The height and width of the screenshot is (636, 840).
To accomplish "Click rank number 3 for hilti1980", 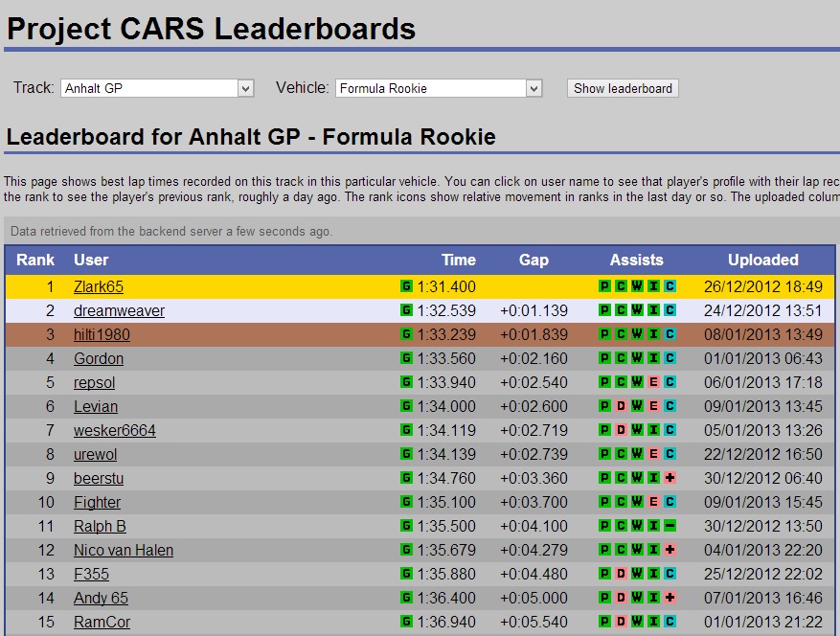I will (50, 334).
